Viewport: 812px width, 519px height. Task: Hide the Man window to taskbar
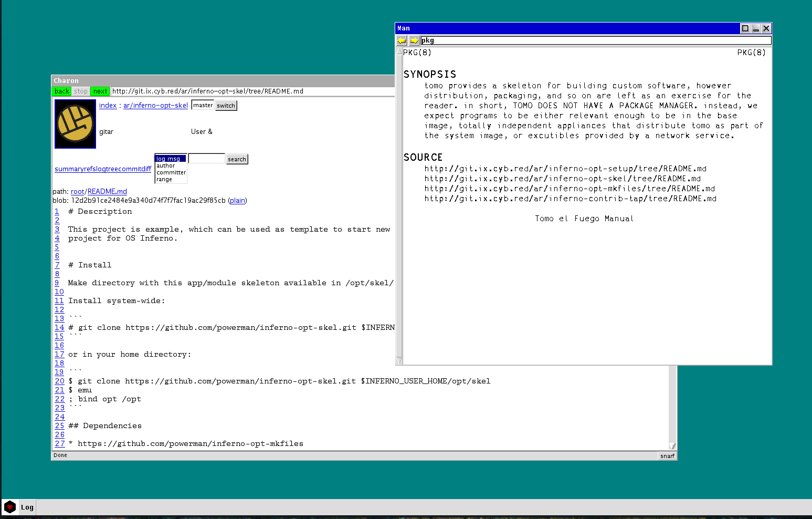coord(756,28)
